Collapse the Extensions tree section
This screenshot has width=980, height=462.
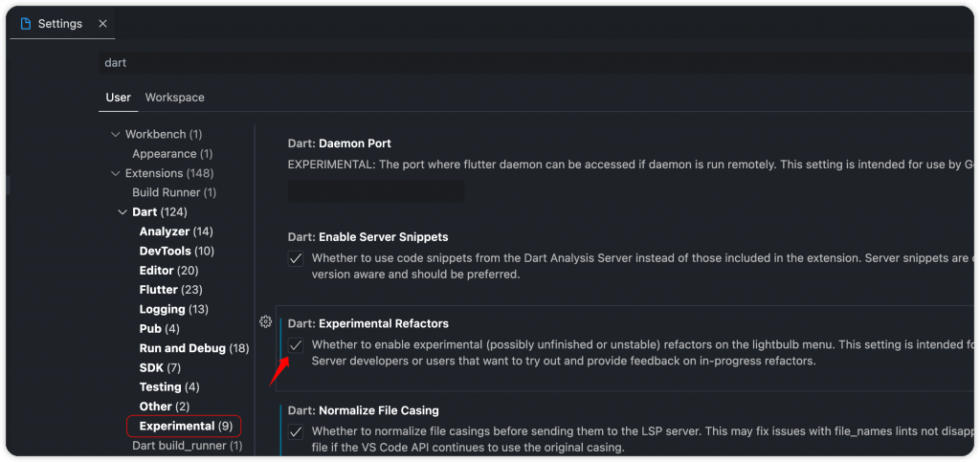click(x=115, y=173)
